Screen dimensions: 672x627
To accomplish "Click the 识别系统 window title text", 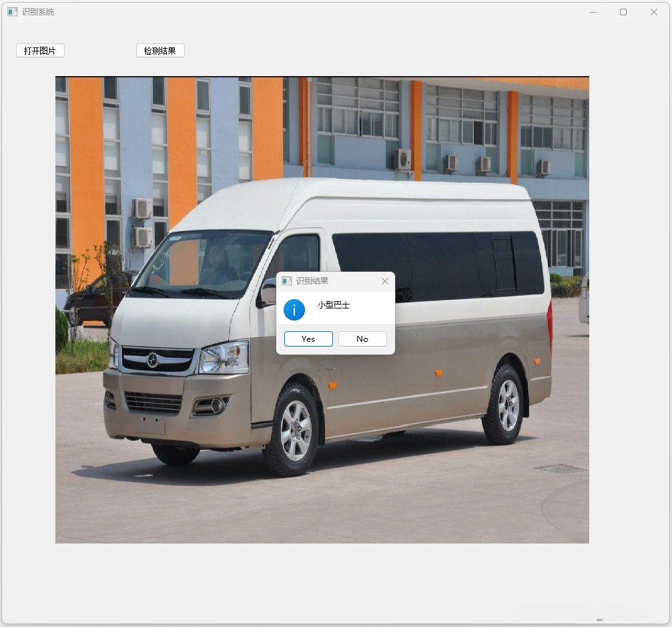I will (38, 12).
